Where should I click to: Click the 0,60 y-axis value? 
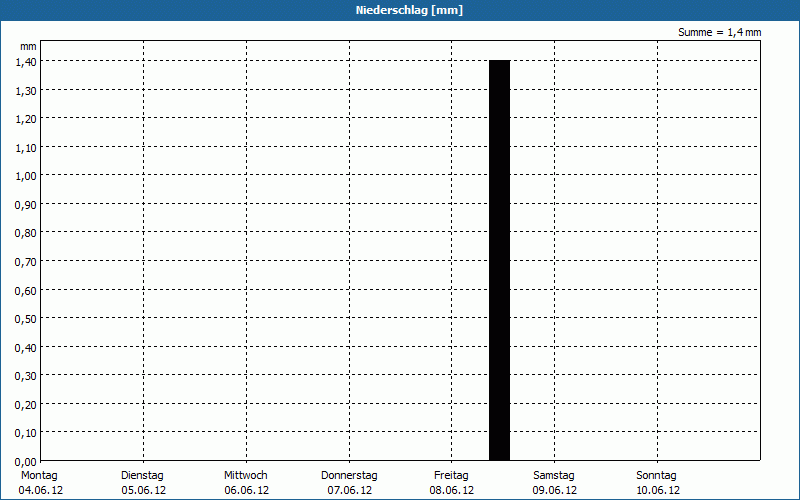click(26, 290)
